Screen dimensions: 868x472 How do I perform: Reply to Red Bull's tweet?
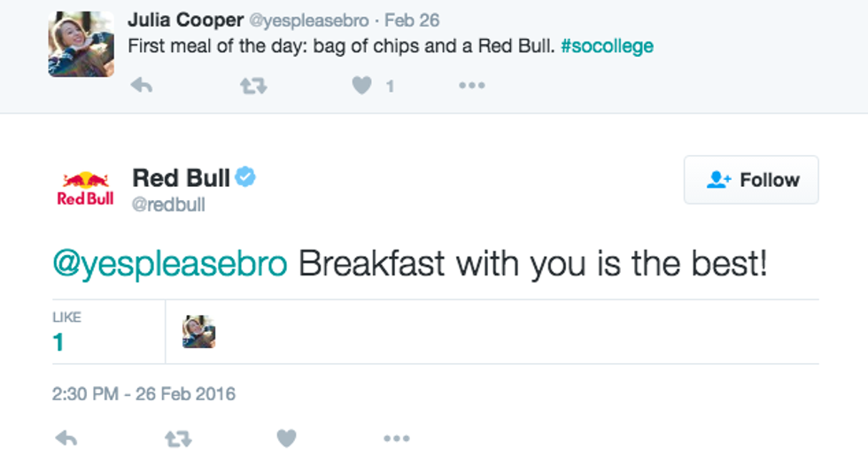(66, 438)
